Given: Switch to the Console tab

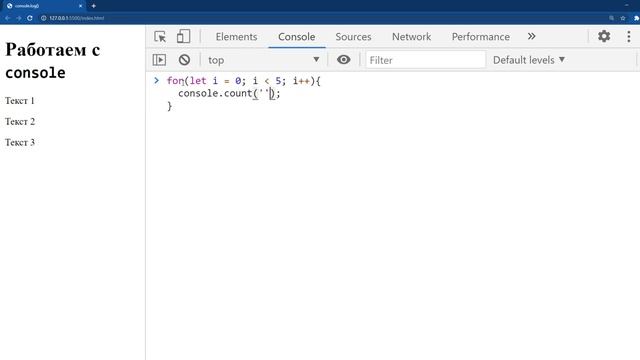Looking at the screenshot, I should (296, 37).
